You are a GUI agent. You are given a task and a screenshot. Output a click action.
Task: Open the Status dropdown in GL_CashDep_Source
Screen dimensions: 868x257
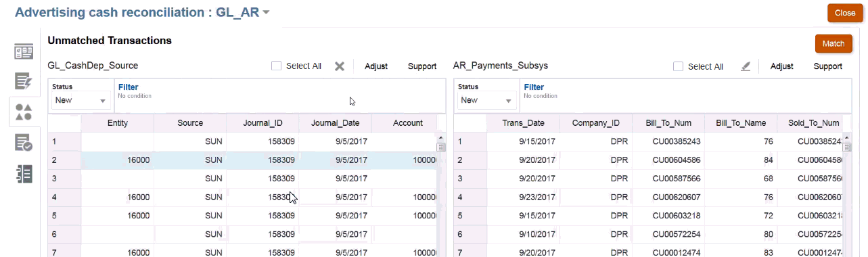81,100
